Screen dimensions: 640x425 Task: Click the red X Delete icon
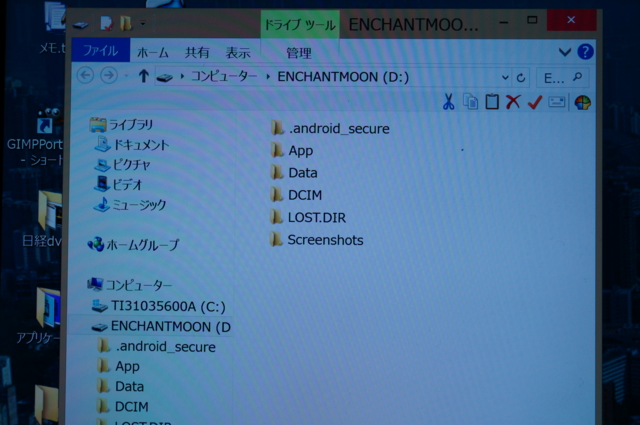[513, 102]
